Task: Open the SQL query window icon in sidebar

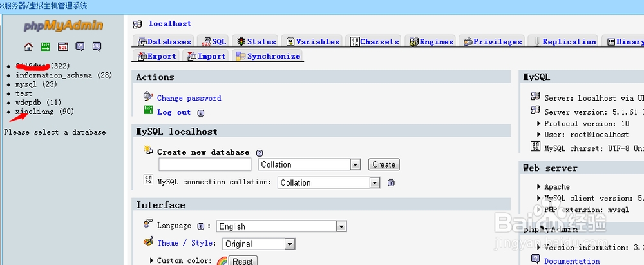Action: click(x=62, y=46)
